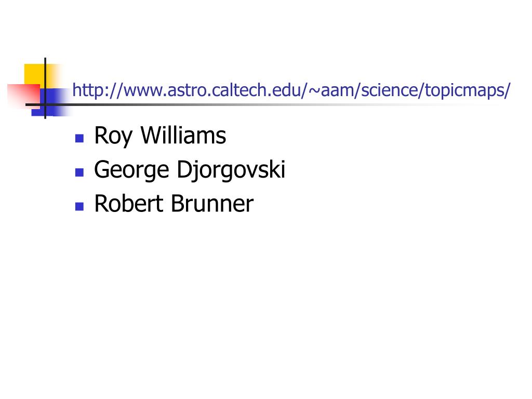
Task: Select the red gradient square decoration
Action: [24, 96]
